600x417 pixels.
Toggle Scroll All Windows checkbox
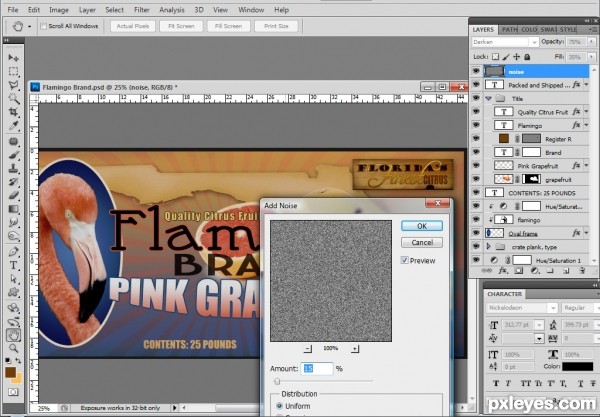(x=44, y=26)
